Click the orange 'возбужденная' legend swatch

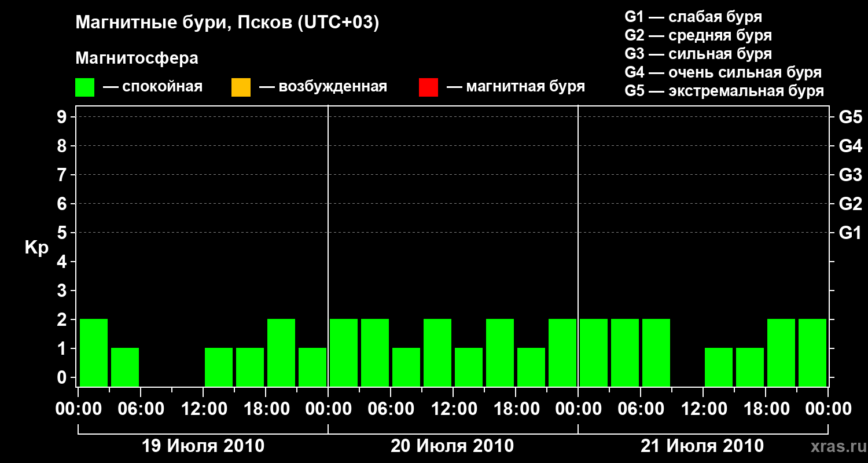coord(241,87)
